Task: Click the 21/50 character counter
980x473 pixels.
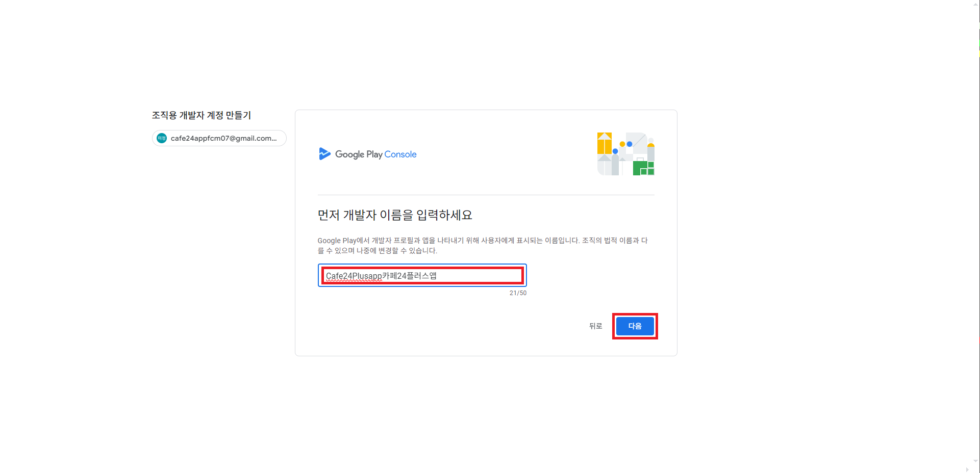Action: [x=518, y=293]
